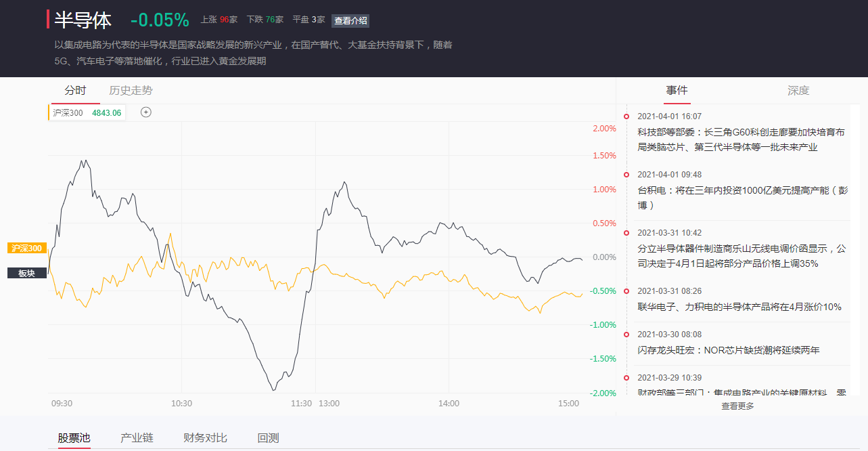868x451 pixels.
Task: Open the 历史走势 tab
Action: [x=131, y=91]
